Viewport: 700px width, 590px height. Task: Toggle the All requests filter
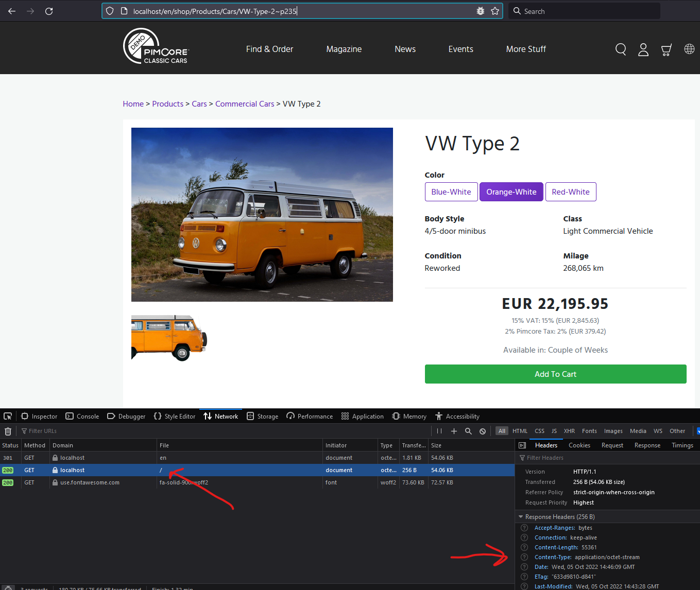click(501, 431)
